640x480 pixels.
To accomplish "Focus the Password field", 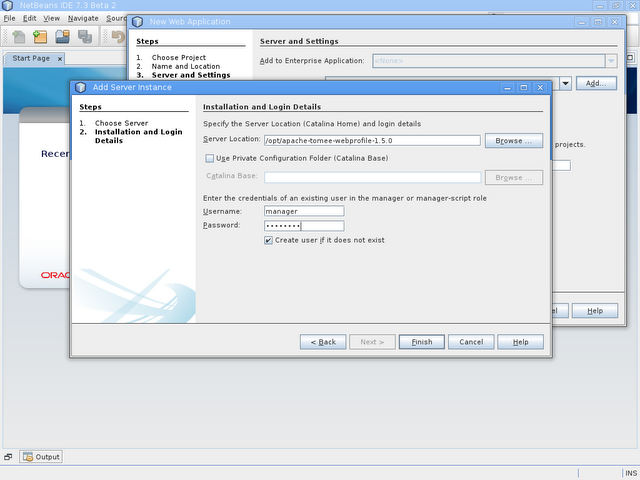I will tap(304, 226).
